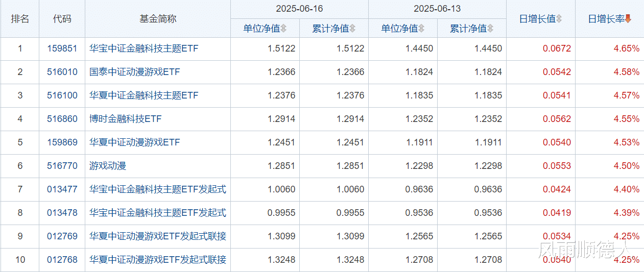Sort by 2025-06-13 单位净值 column arrows

pyautogui.click(x=421, y=29)
